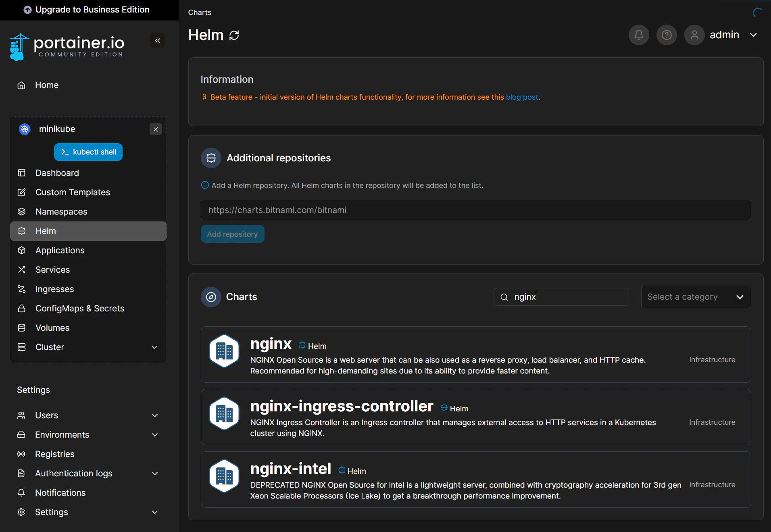Click the Registries radio icon
771x532 pixels.
[x=21, y=454]
